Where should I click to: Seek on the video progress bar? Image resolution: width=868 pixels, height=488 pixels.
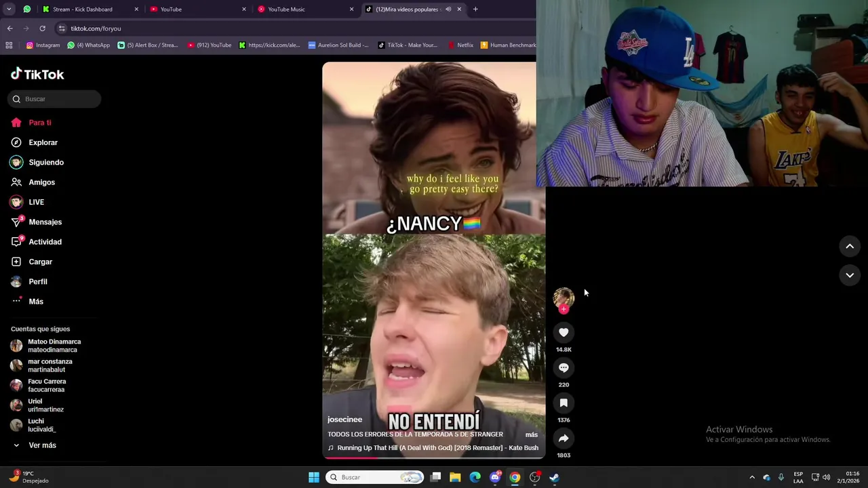pos(434,457)
